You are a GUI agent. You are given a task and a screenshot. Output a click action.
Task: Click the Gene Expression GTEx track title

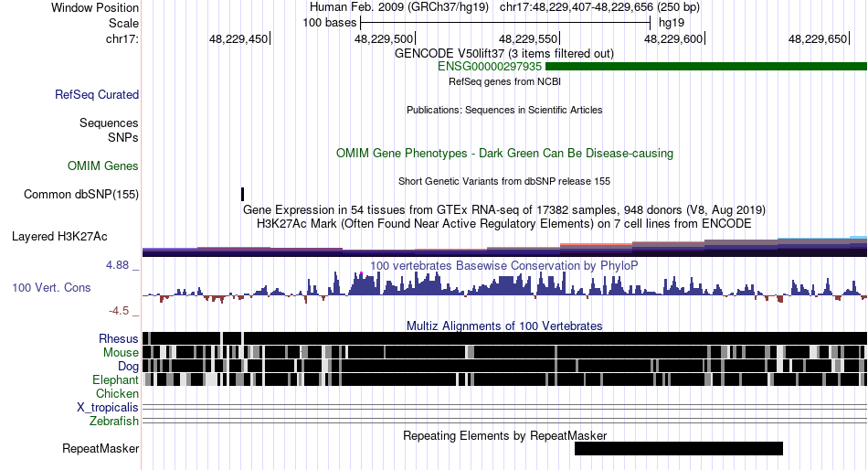(504, 210)
